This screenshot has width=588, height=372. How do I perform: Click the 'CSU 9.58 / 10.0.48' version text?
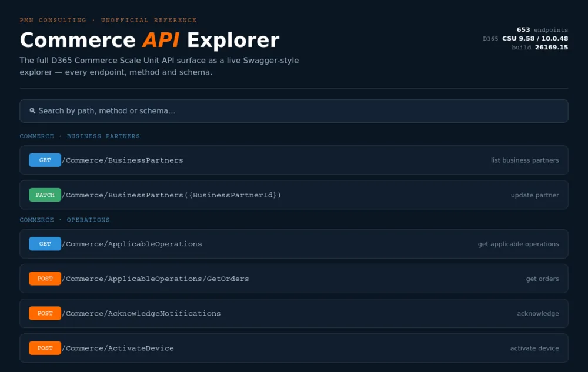(x=535, y=38)
